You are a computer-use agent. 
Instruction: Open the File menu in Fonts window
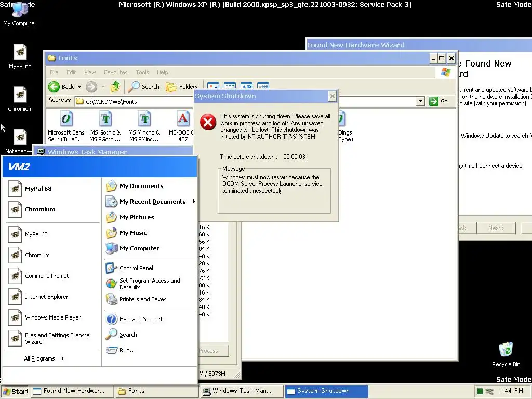[x=54, y=72]
